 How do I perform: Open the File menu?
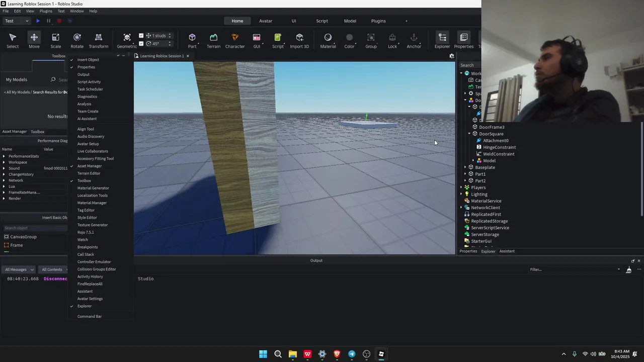pyautogui.click(x=6, y=11)
